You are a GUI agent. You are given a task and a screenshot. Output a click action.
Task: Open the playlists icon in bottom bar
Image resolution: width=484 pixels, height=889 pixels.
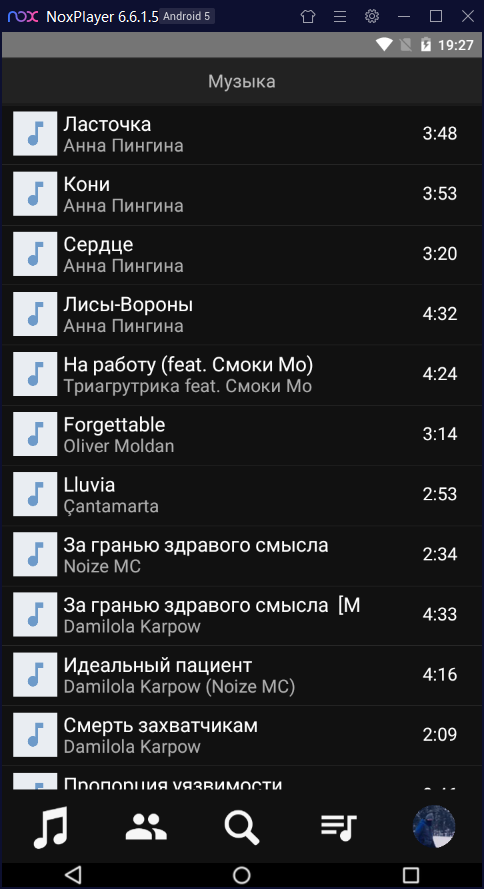tap(338, 827)
